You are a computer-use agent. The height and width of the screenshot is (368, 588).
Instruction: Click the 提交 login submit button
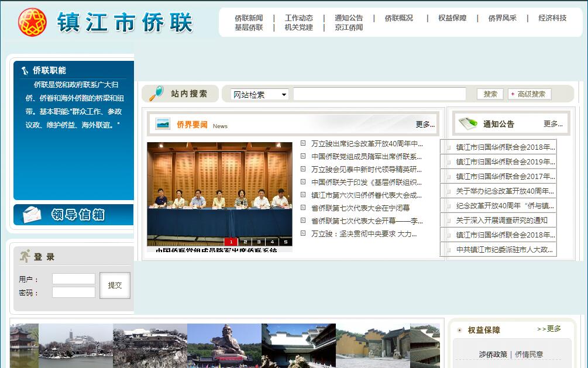point(115,285)
